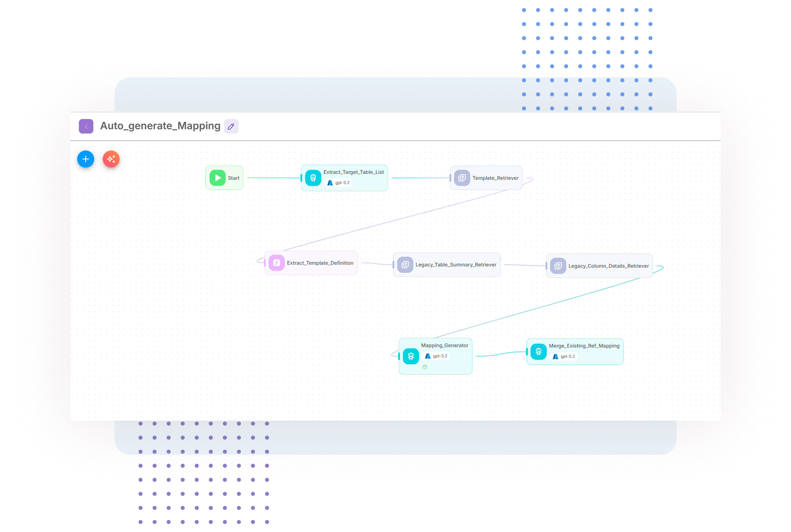
Task: Click the Extract_Template_Definition function icon
Action: click(276, 263)
